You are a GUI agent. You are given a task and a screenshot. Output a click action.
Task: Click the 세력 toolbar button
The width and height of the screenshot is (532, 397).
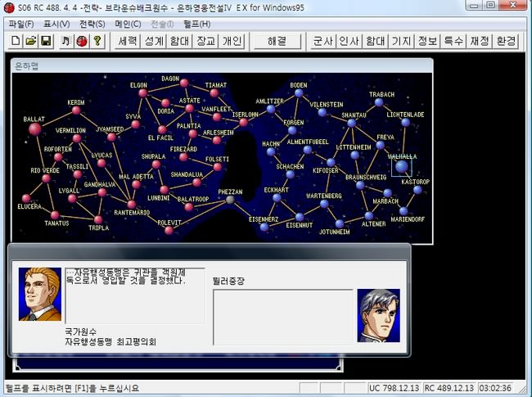tap(128, 42)
